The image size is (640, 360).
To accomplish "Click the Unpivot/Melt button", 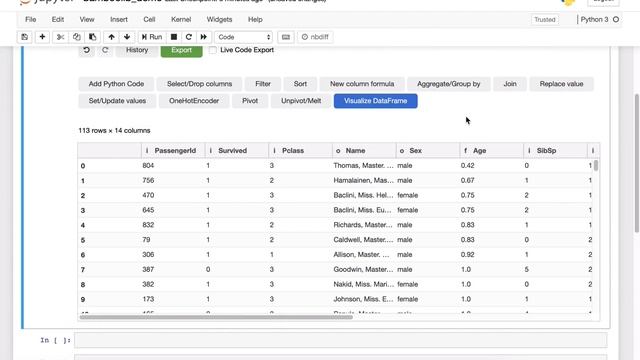I will coord(301,101).
